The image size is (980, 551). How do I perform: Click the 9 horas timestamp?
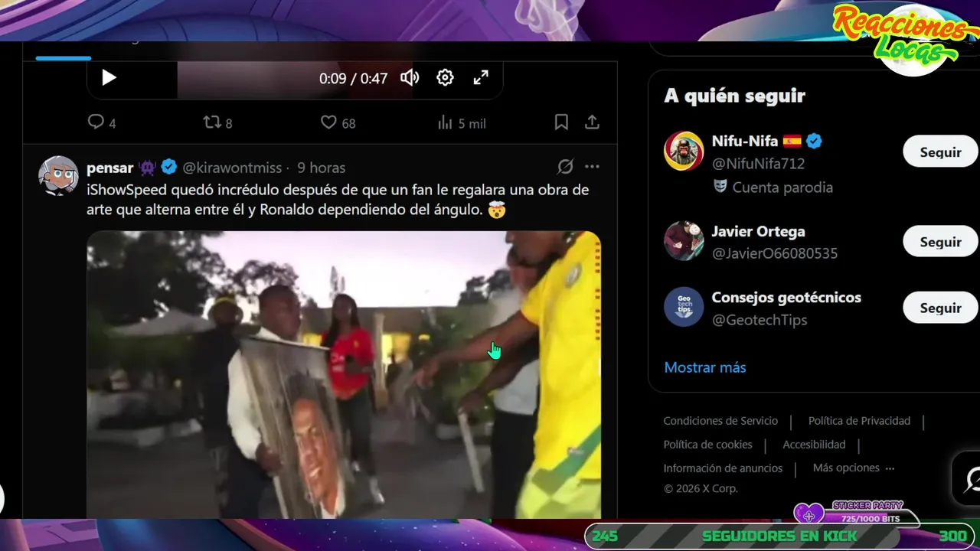pyautogui.click(x=321, y=168)
